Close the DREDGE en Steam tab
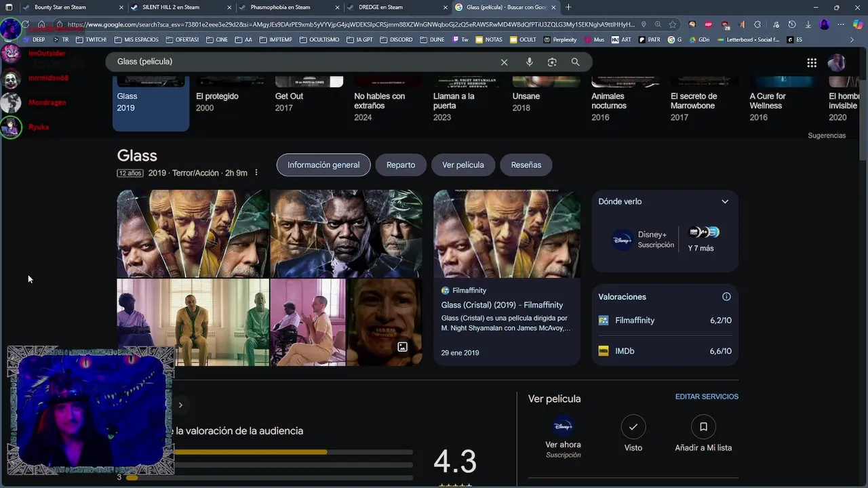Image resolution: width=868 pixels, height=488 pixels. [x=446, y=7]
